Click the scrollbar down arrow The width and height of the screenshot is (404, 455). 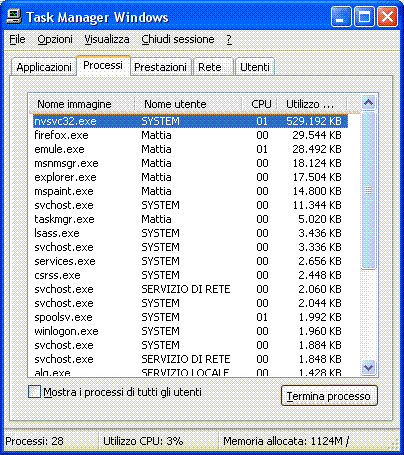point(368,367)
